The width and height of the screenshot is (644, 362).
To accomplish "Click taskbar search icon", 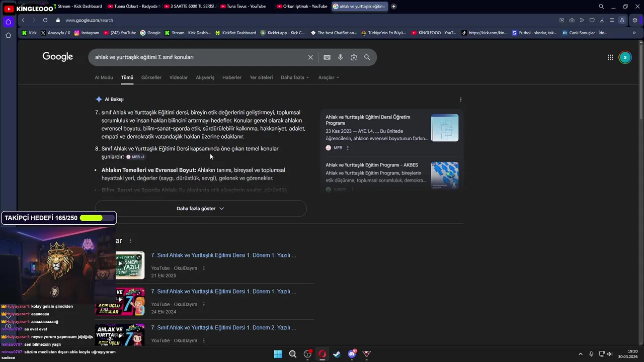I will coord(293,354).
